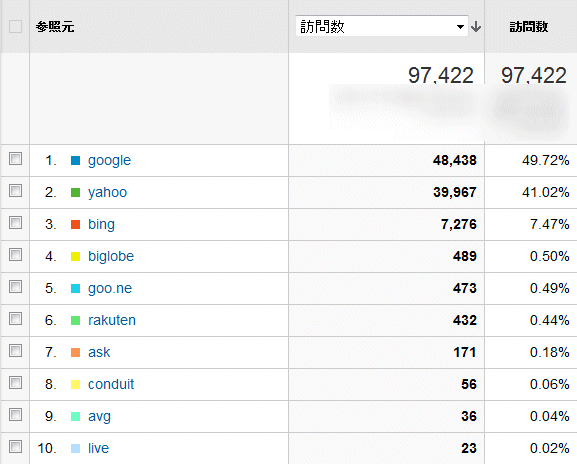Open the yahoo referrer link
This screenshot has height=464, width=577.
pos(107,193)
